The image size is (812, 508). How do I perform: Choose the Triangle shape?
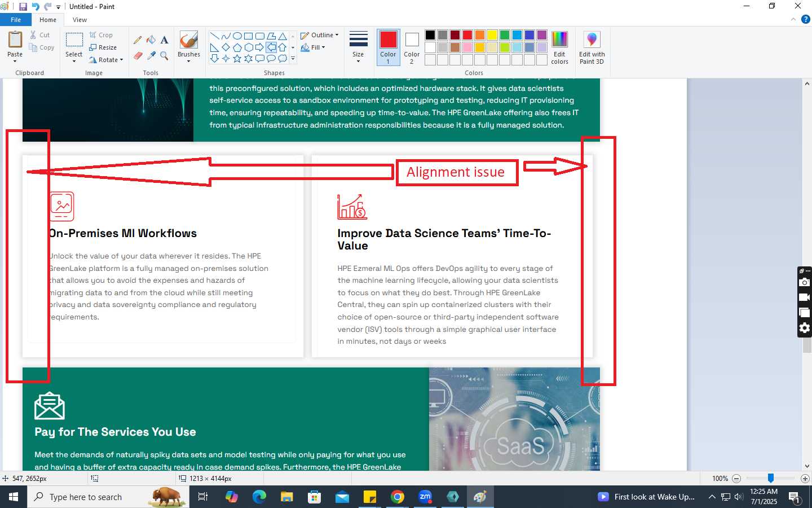[x=283, y=36]
